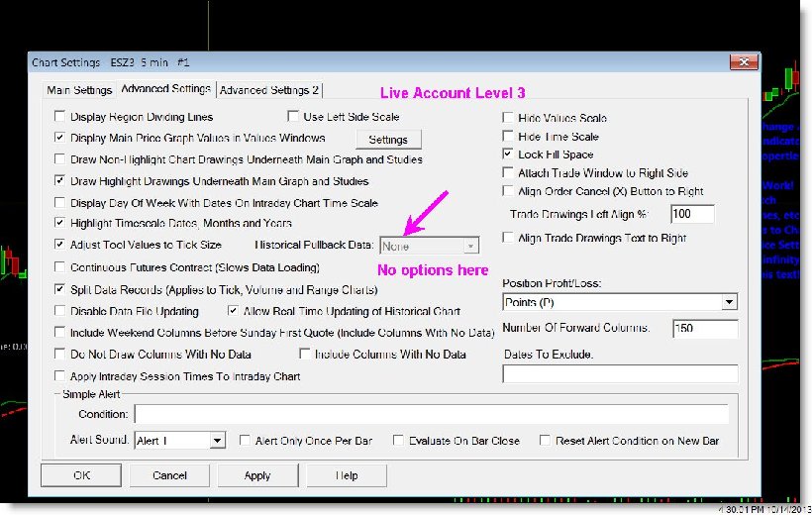Screen dimensions: 812x515
Task: Toggle Split Data Records checkbox
Action: (x=60, y=289)
